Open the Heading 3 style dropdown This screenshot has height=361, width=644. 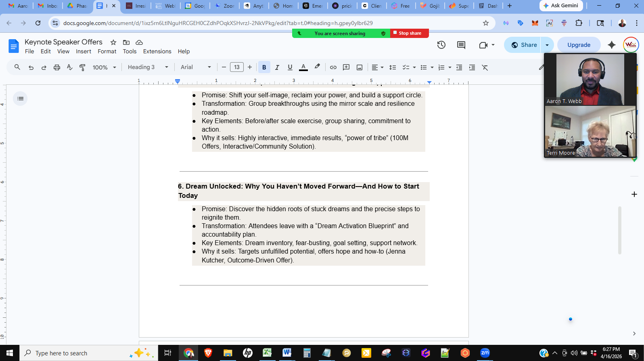148,67
